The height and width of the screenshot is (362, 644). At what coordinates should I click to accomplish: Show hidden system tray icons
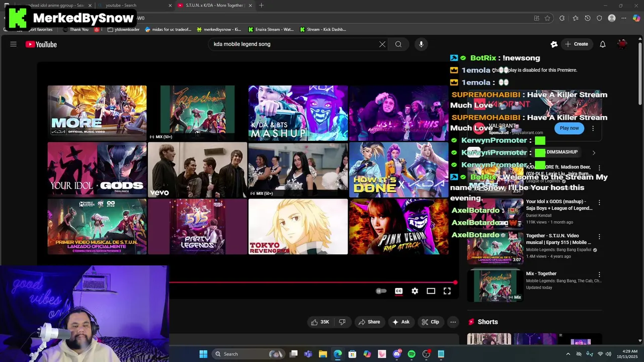tap(568, 354)
